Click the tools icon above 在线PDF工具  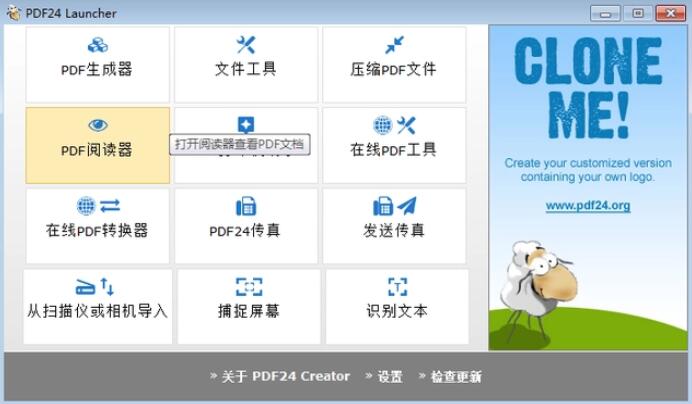click(406, 125)
